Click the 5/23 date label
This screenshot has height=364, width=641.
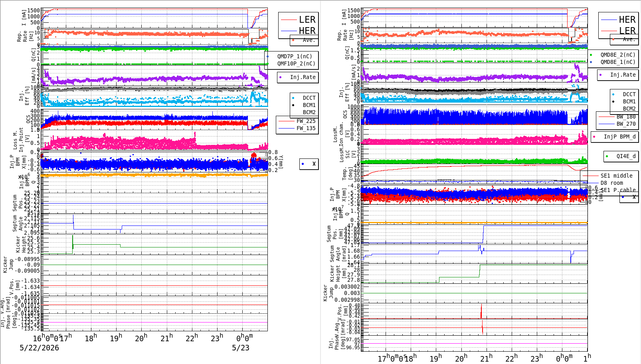point(241,348)
